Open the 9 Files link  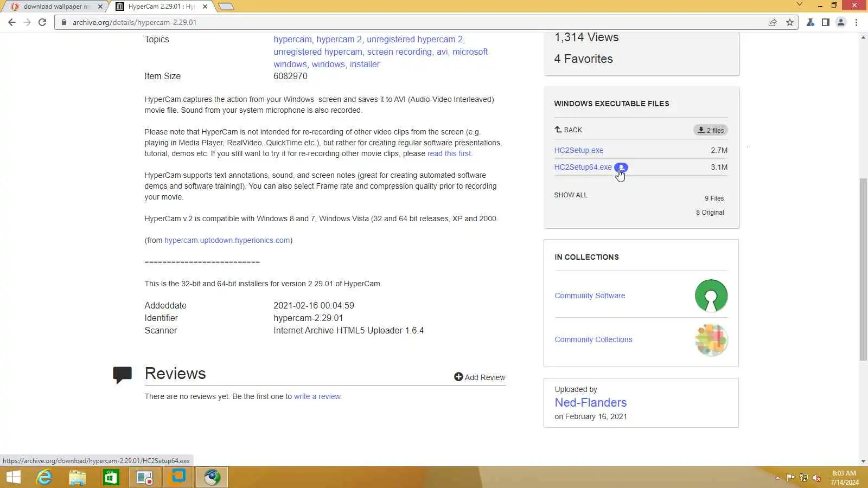714,198
